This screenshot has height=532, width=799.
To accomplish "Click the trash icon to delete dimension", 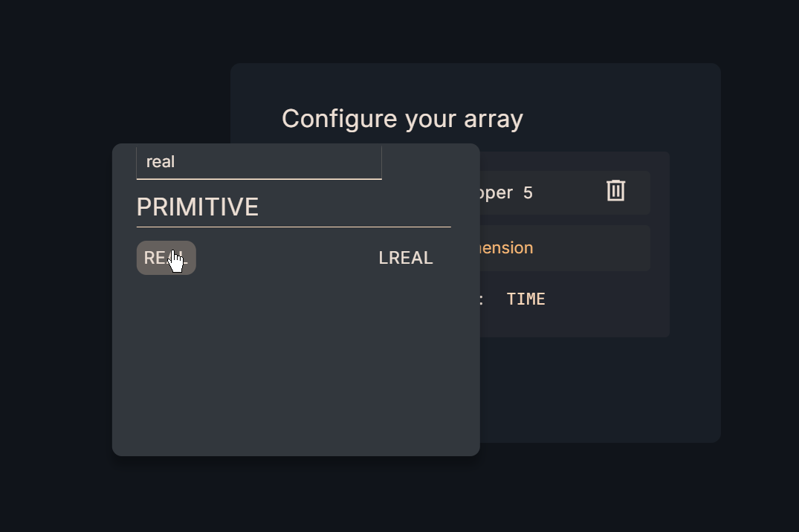I will coord(615,191).
